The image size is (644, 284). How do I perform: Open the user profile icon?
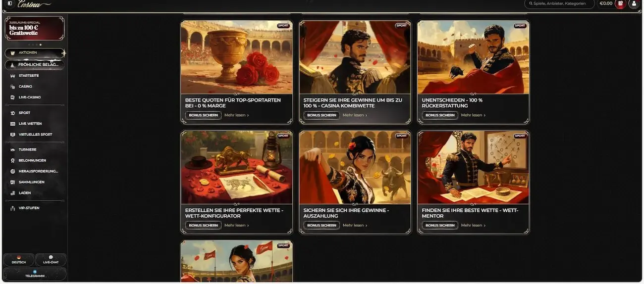(x=634, y=4)
